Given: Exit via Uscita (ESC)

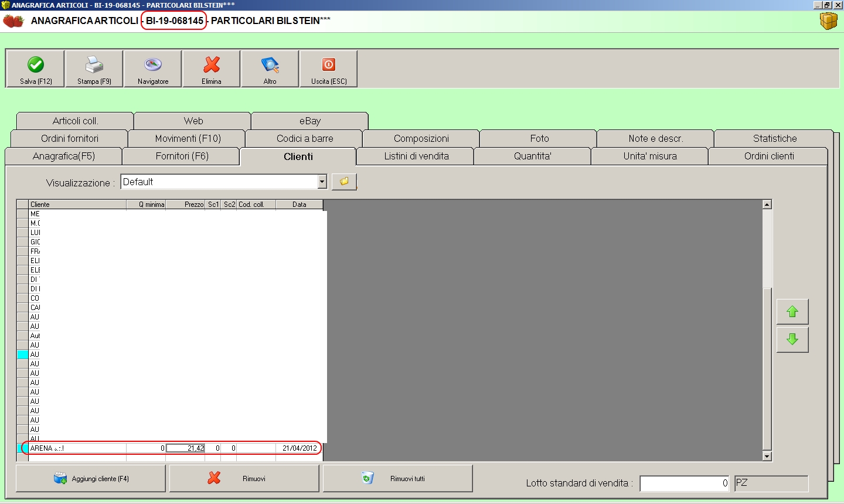Looking at the screenshot, I should [329, 69].
